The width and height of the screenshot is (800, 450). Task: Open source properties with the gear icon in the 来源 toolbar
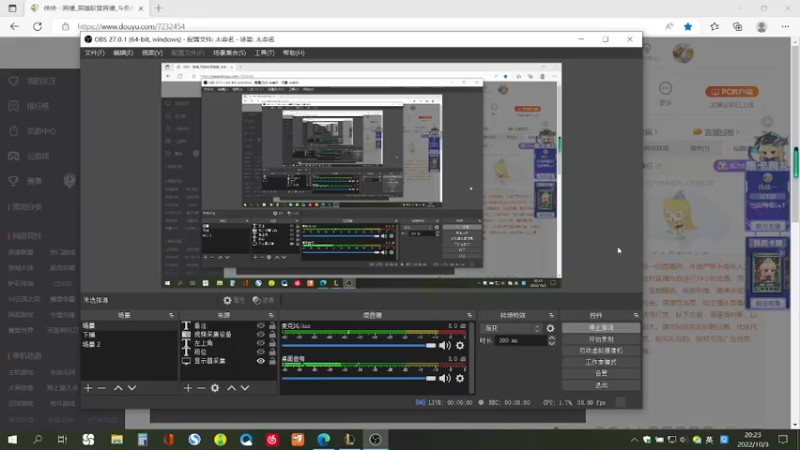215,388
